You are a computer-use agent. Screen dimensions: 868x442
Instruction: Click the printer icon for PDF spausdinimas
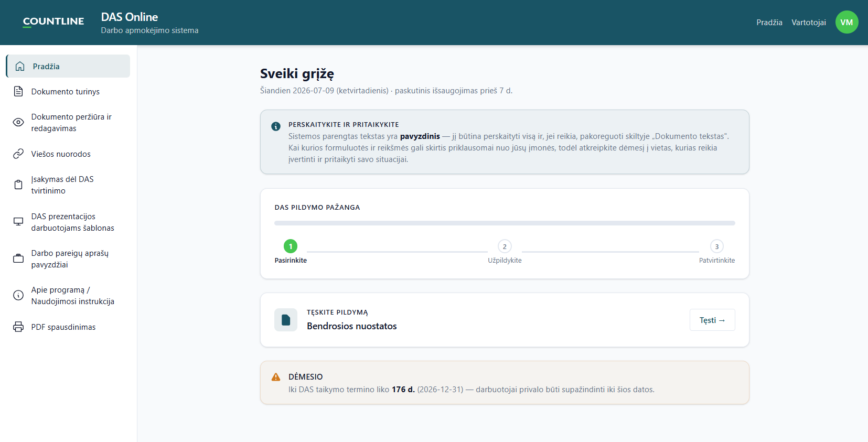click(18, 327)
